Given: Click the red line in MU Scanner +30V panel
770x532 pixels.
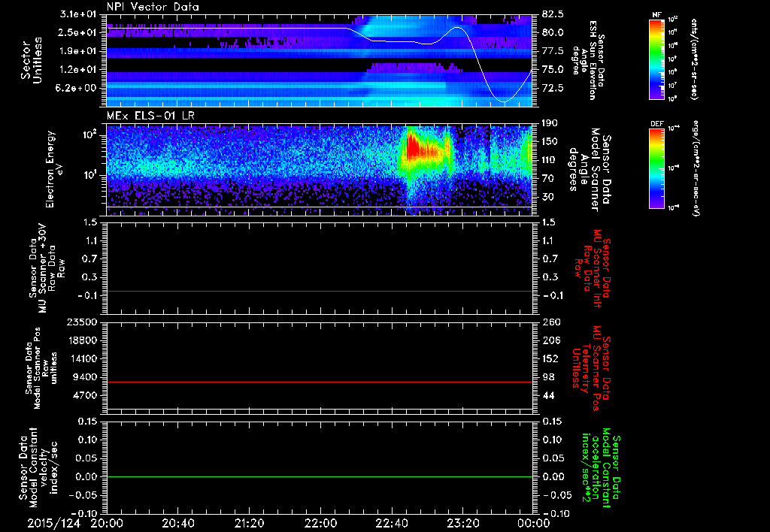Looking at the screenshot, I should point(320,291).
